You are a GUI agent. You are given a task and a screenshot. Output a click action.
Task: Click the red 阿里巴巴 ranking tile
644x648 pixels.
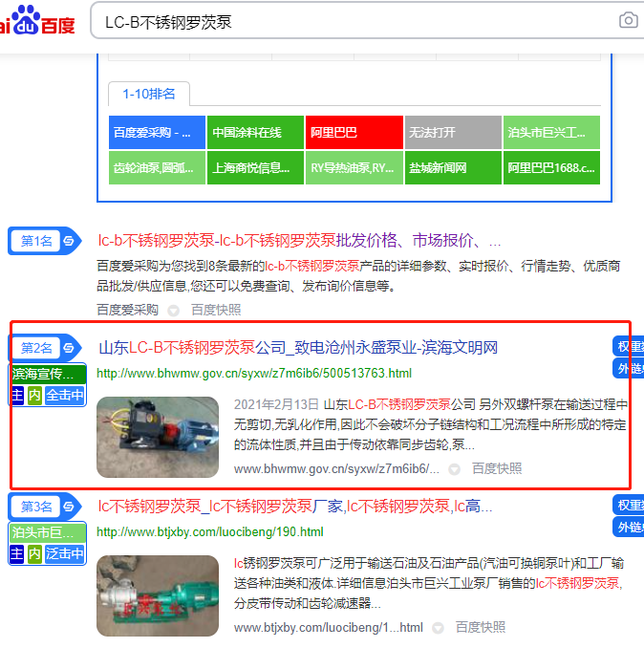tap(354, 132)
